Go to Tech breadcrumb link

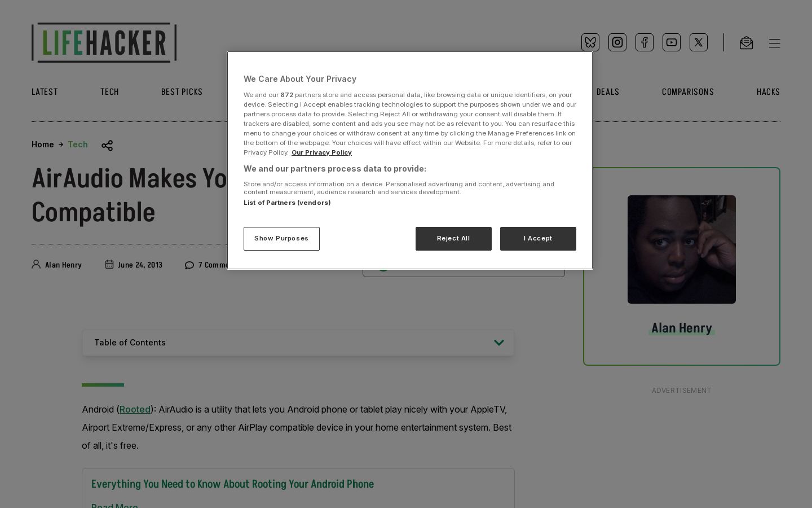tap(78, 144)
